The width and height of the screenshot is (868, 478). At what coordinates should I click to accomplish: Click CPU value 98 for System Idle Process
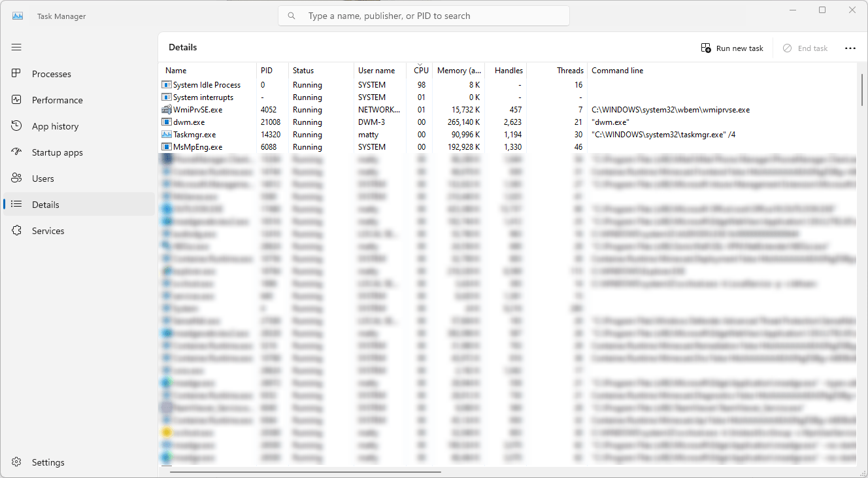[x=422, y=85]
